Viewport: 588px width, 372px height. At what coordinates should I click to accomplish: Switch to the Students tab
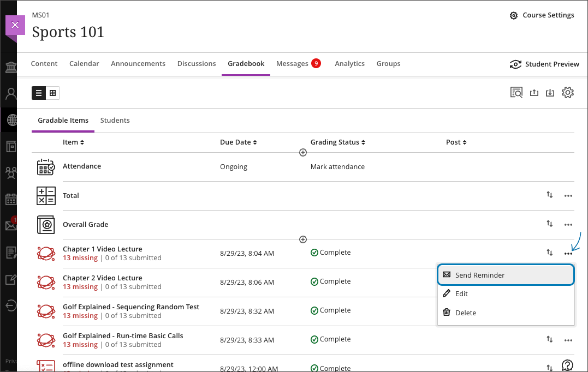(115, 120)
